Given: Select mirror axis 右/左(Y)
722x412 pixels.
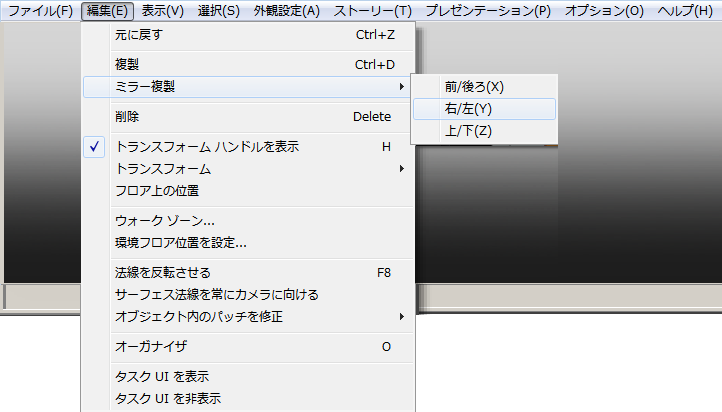Looking at the screenshot, I should (484, 109).
